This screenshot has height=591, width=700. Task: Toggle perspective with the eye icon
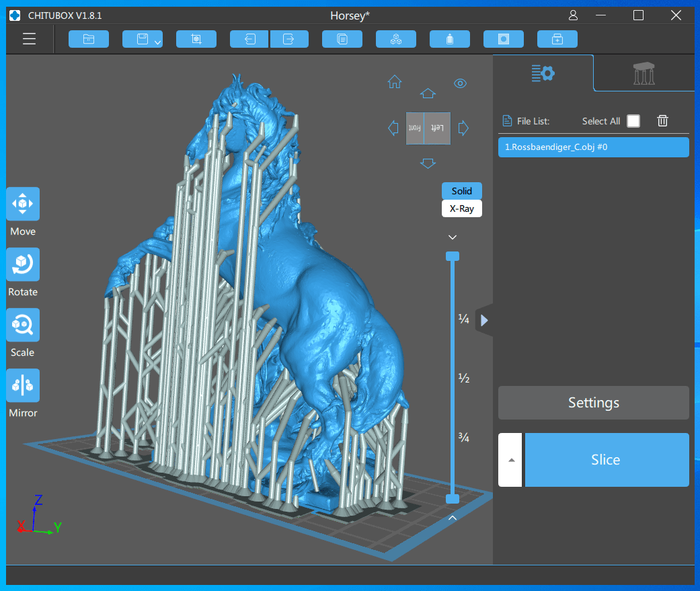460,83
